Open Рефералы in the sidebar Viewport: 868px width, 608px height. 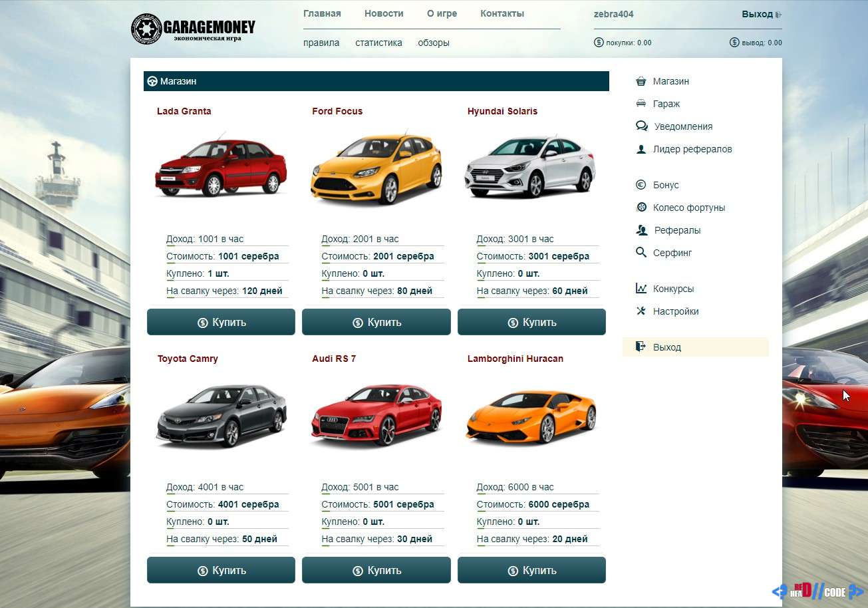[x=677, y=230]
